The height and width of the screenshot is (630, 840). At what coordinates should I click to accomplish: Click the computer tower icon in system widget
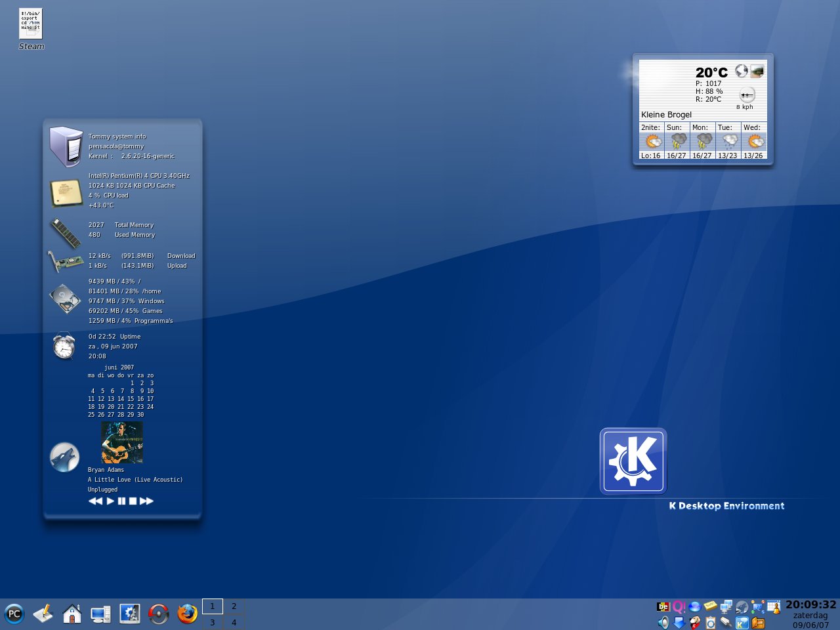pos(66,146)
